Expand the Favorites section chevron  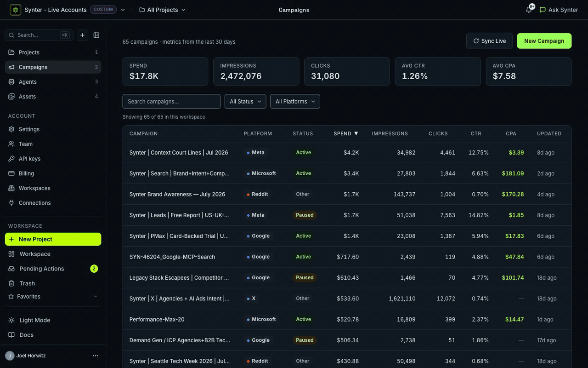[x=96, y=297]
